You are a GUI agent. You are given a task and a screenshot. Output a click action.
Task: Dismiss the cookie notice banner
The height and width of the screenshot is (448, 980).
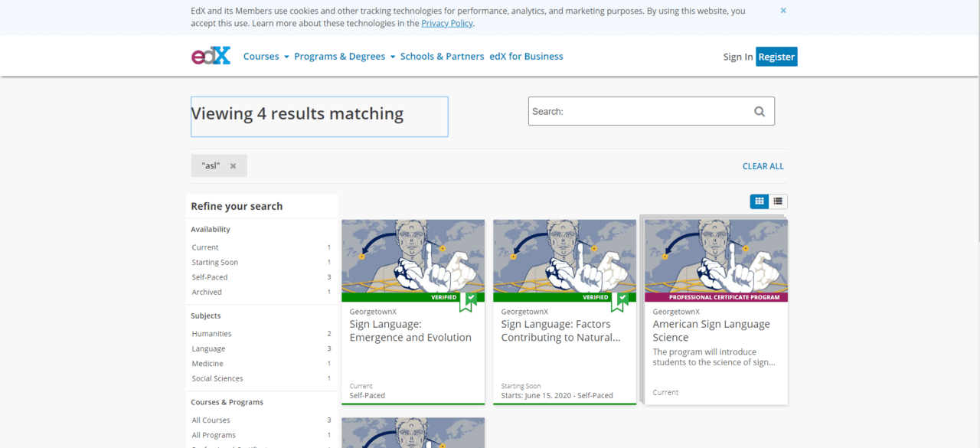(783, 11)
